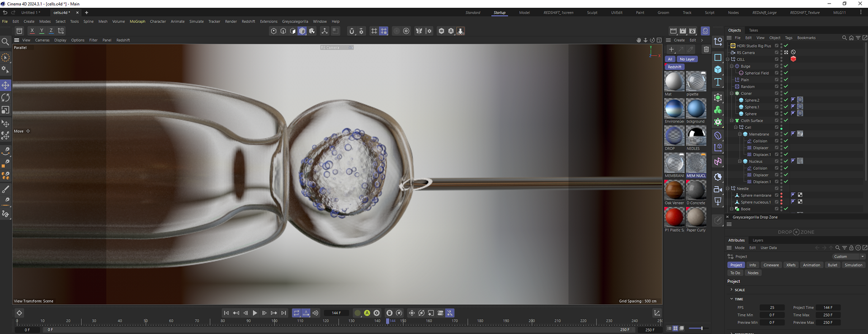Toggle Autokeying A button

[x=367, y=313]
